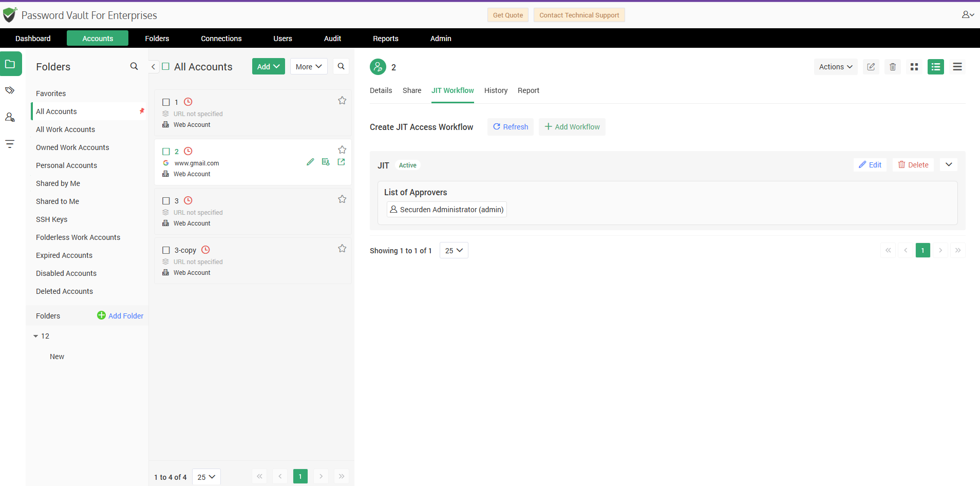Collapse the JIT workflow chevron
This screenshot has width=980, height=486.
[x=949, y=164]
